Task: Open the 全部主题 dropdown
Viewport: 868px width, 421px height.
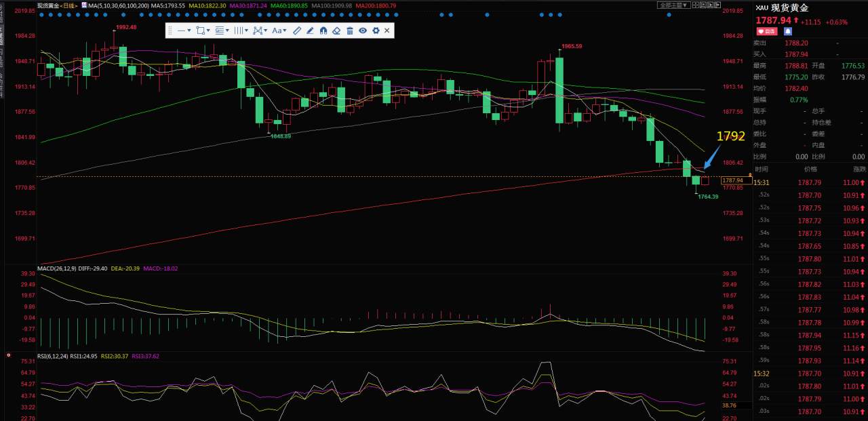Action: (x=674, y=5)
